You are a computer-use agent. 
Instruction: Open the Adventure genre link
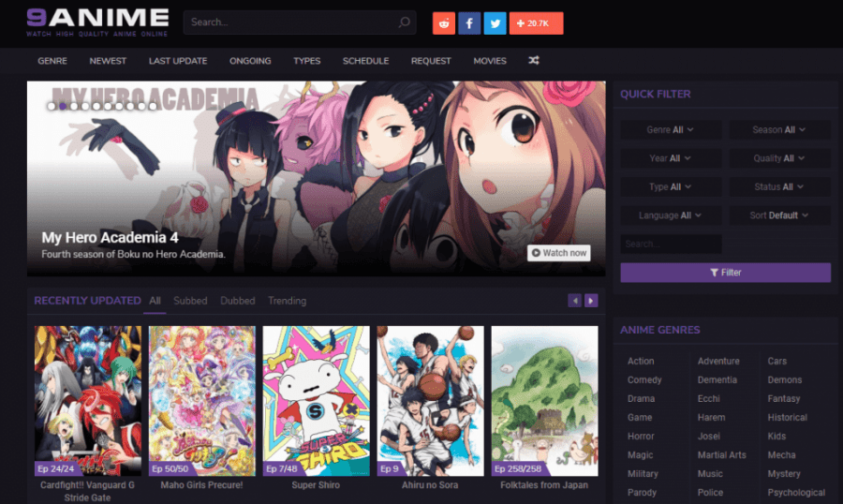pyautogui.click(x=718, y=361)
